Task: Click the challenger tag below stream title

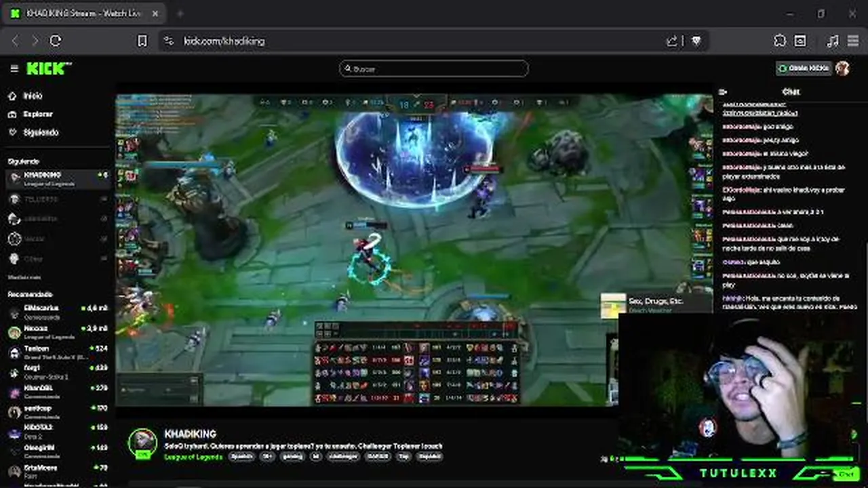Action: tap(343, 457)
